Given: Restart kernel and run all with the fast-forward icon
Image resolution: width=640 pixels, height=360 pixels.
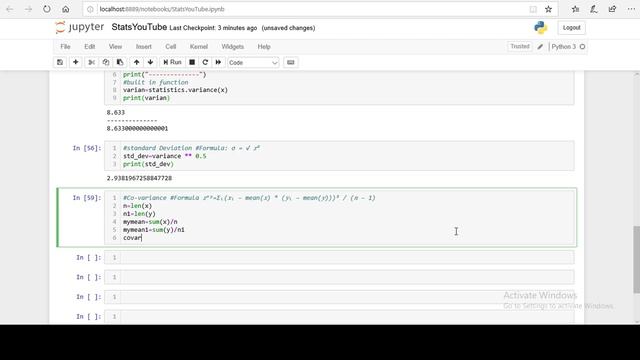Looking at the screenshot, I should pos(218,62).
